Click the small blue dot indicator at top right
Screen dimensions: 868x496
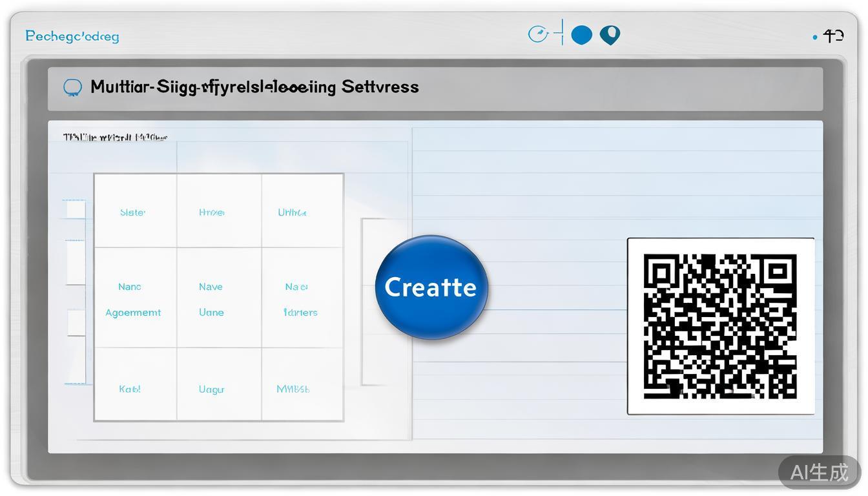coord(815,37)
